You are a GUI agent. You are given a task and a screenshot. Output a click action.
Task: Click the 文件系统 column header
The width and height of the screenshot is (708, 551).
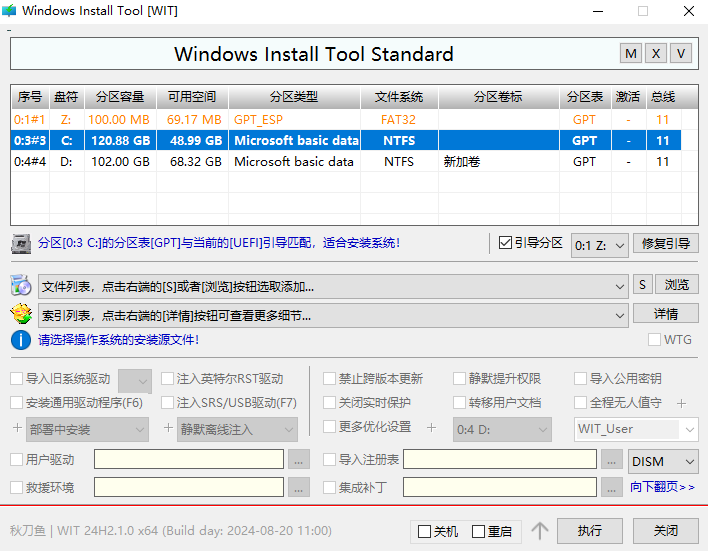[399, 97]
